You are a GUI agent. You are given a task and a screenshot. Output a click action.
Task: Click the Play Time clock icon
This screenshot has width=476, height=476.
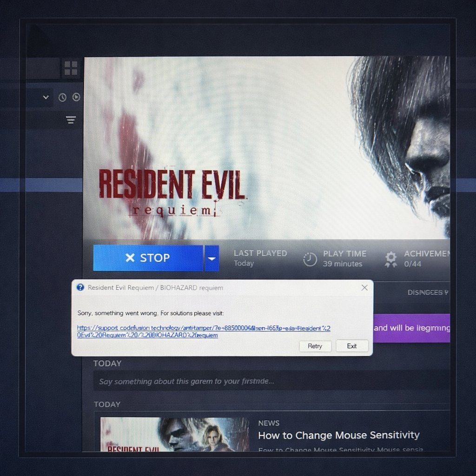(310, 259)
